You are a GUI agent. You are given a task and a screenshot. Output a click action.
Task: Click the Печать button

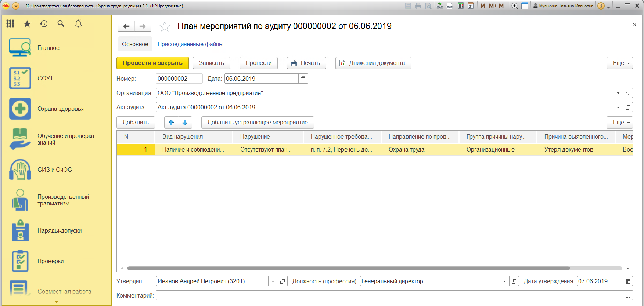coord(306,63)
